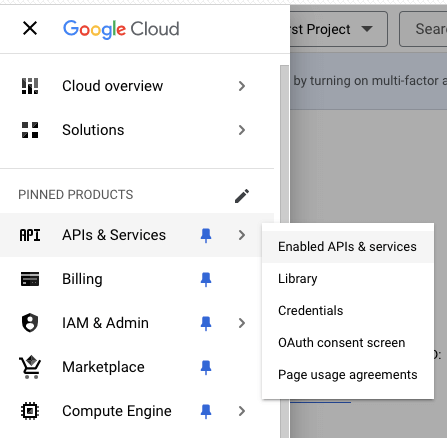Expand the Compute Engine submenu chevron

[242, 411]
